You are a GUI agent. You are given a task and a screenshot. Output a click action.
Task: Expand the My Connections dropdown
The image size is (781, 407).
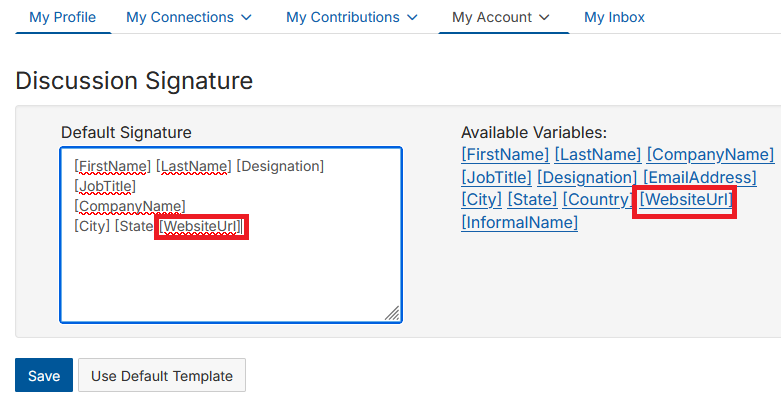point(189,17)
